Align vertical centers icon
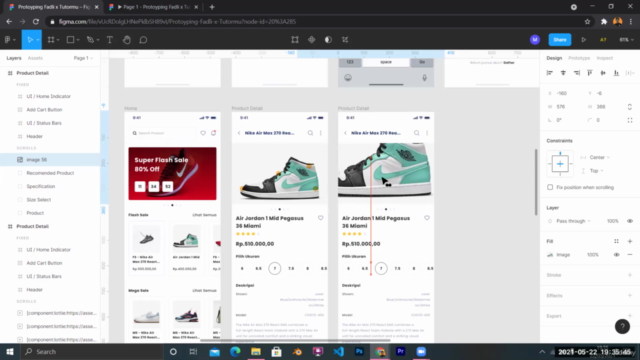The width and height of the screenshot is (640, 360). [x=603, y=73]
